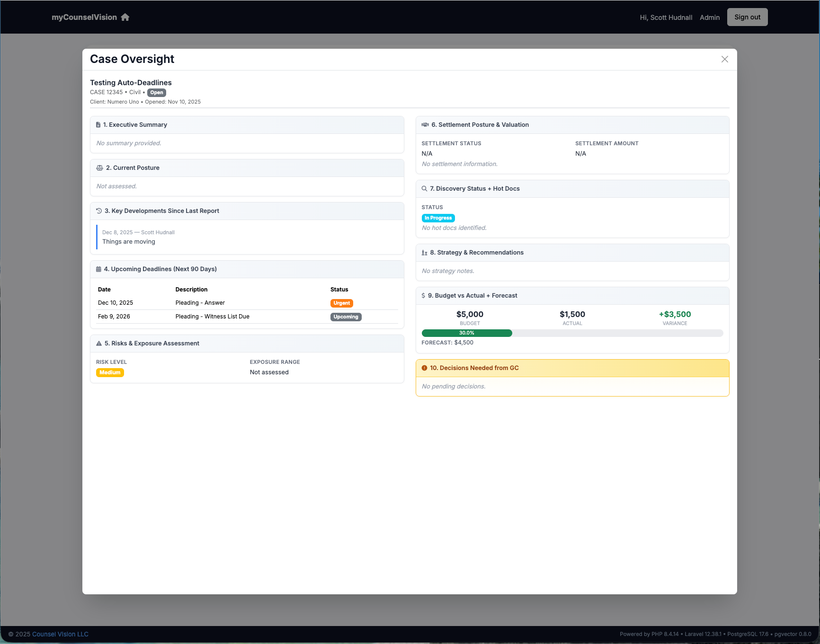
Task: Click the calendar icon for Upcoming Deadlines
Action: (x=98, y=269)
